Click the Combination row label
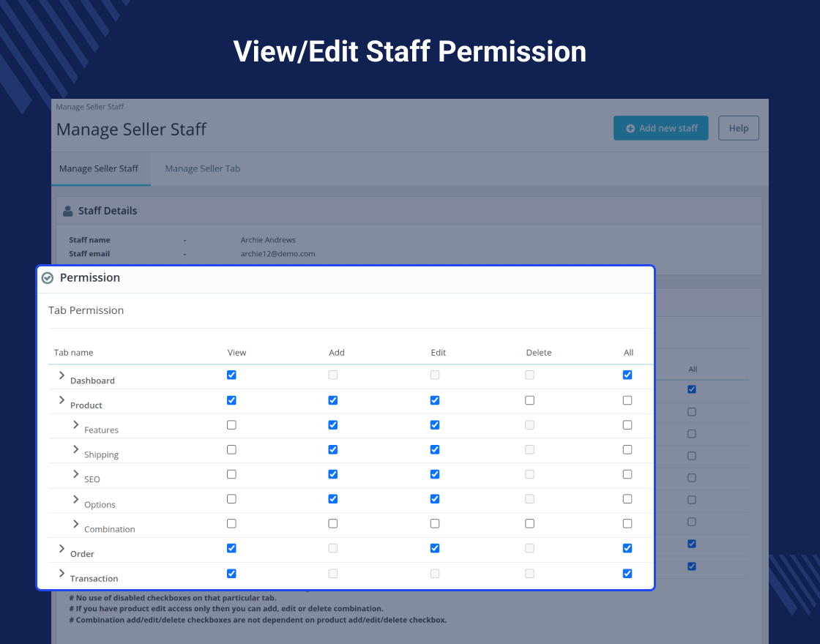 109,529
